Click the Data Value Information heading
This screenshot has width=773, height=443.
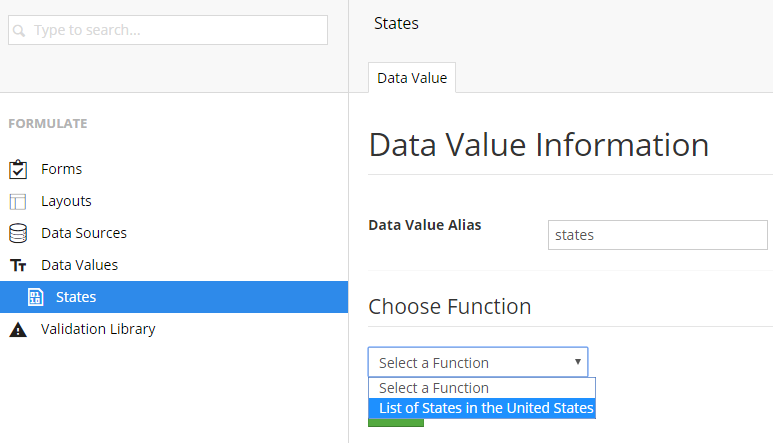tap(539, 145)
